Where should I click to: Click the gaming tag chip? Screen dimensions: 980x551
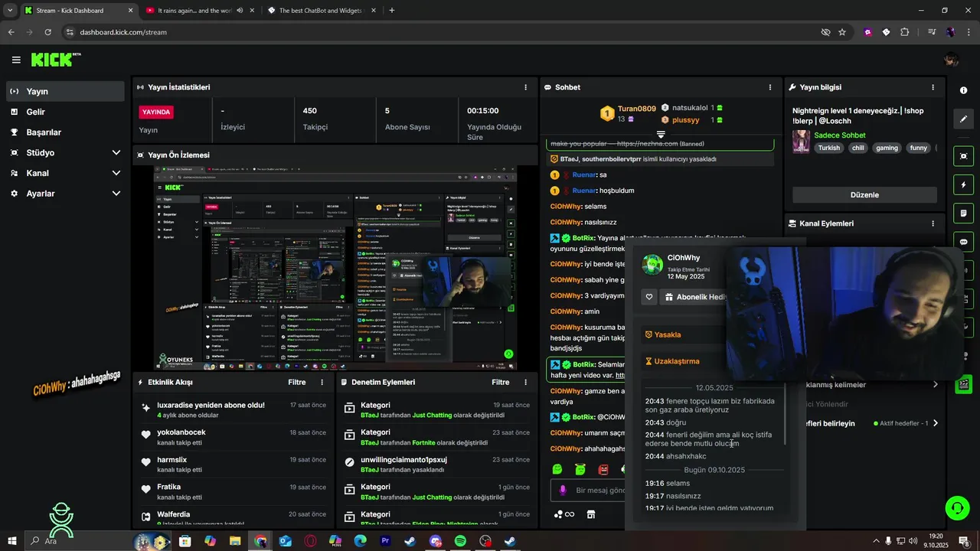click(887, 148)
